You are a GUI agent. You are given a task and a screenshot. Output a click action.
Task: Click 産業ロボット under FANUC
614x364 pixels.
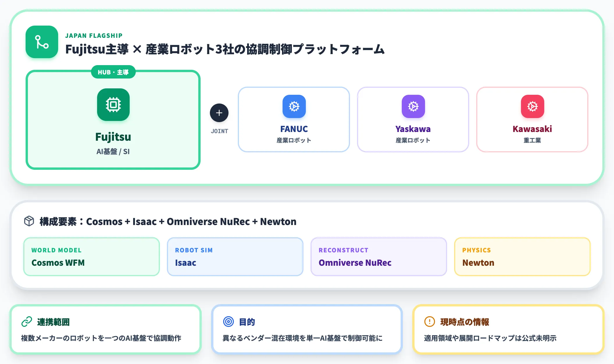click(294, 140)
